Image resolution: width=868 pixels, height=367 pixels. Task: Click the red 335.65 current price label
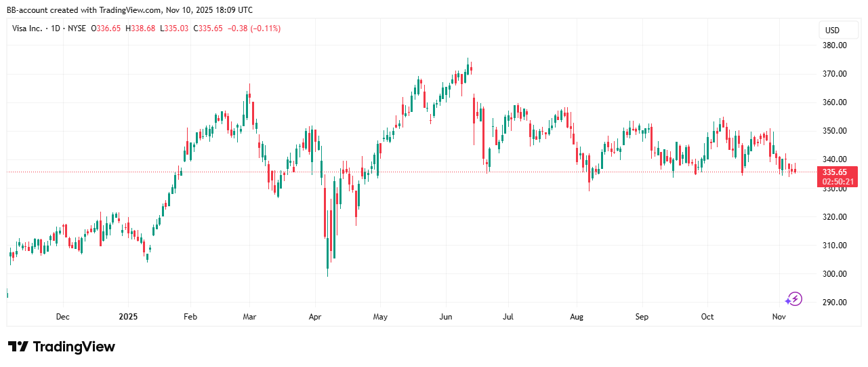[840, 172]
